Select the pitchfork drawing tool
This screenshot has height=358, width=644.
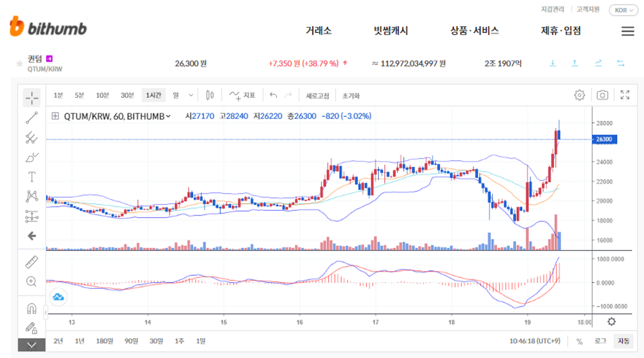32,137
